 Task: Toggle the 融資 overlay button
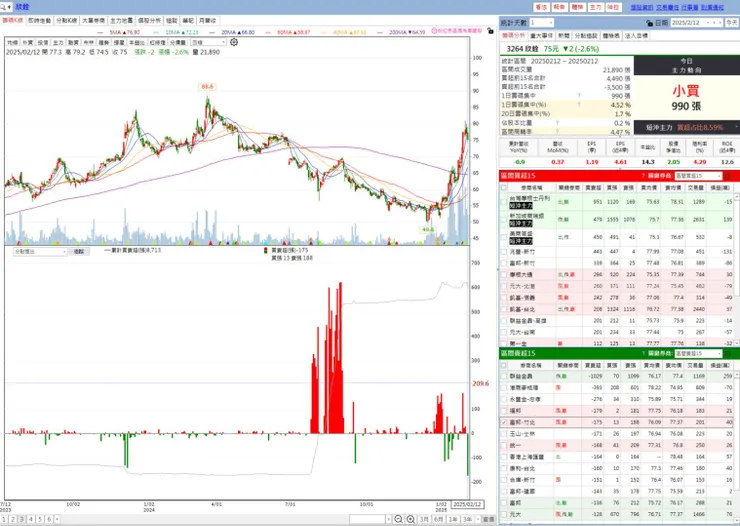[x=73, y=42]
